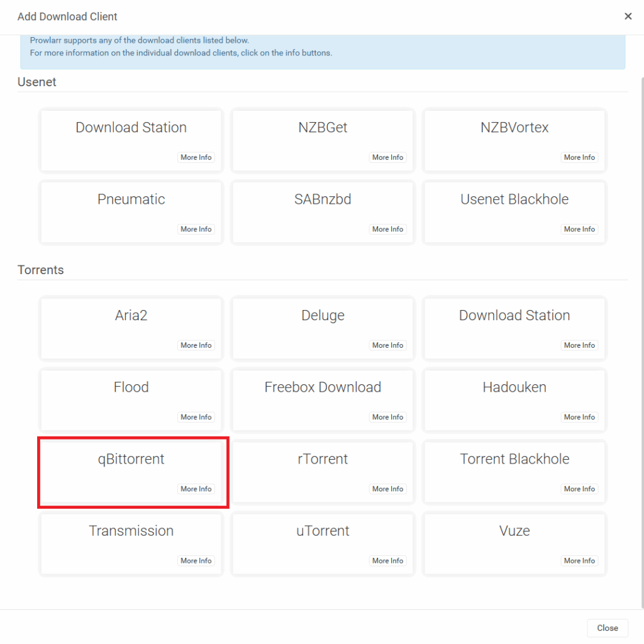Click the 'Prowlarr supports any of the download clients' text

pyautogui.click(x=140, y=40)
